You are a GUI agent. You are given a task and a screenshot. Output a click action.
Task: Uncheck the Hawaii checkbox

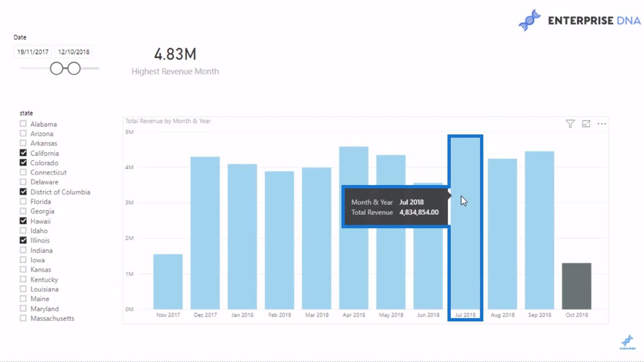click(x=23, y=221)
